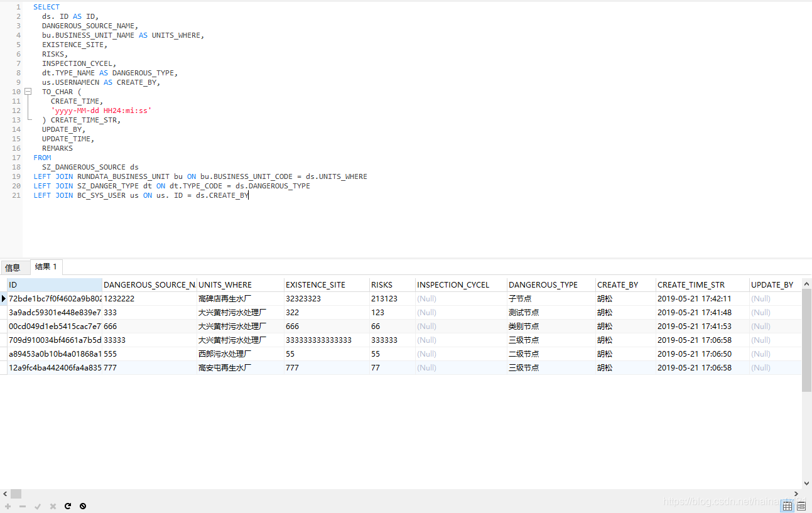Click the DANGEROUS_TYPE cell 类别节点
Viewport: 812px width, 513px height.
551,326
